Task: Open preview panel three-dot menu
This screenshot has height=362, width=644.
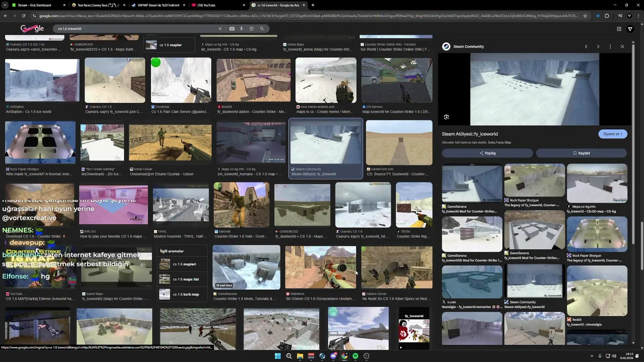Action: pos(610,46)
